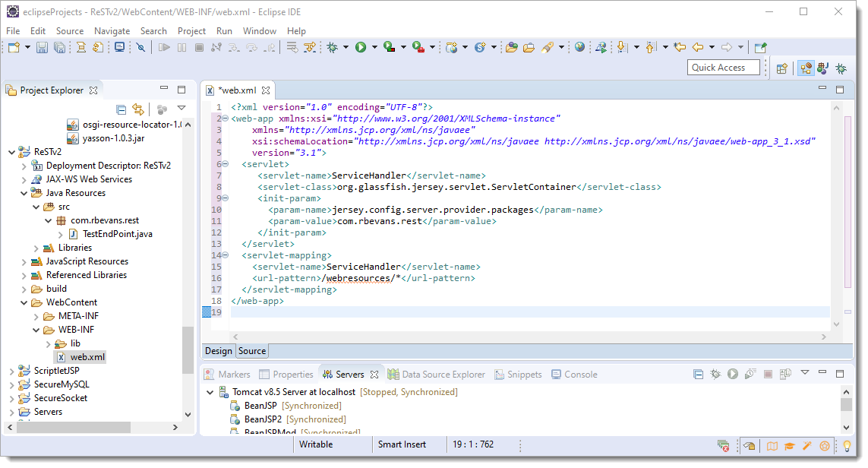Click the Open Task folder icon

(529, 48)
